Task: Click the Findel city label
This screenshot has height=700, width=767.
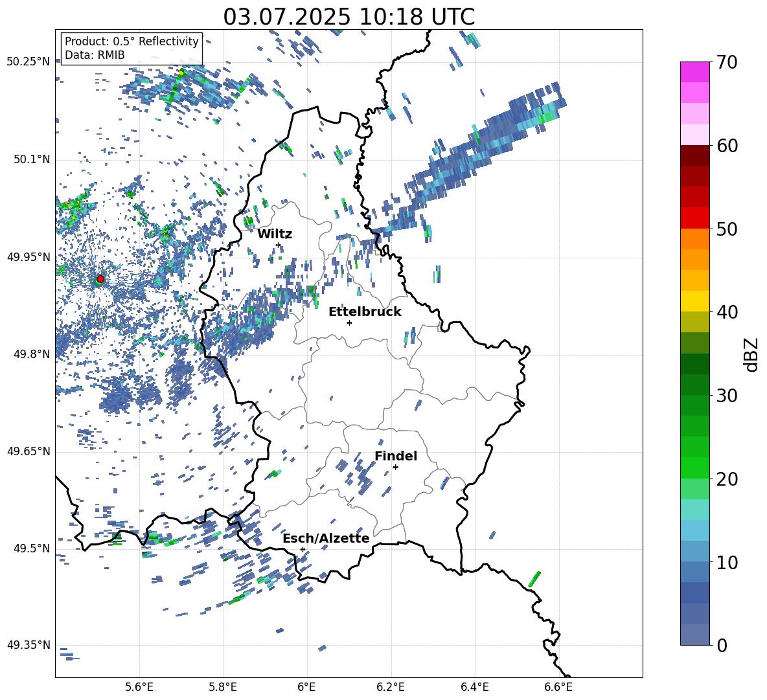Action: (396, 456)
